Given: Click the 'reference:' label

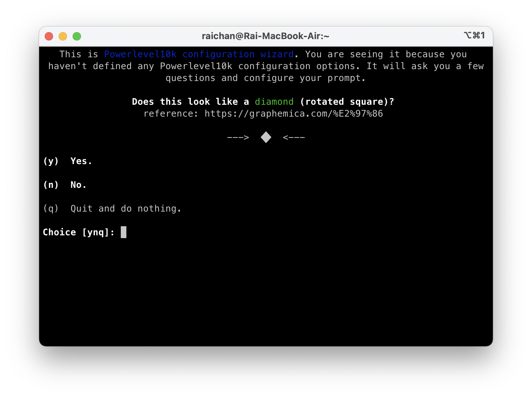Looking at the screenshot, I should 171,114.
